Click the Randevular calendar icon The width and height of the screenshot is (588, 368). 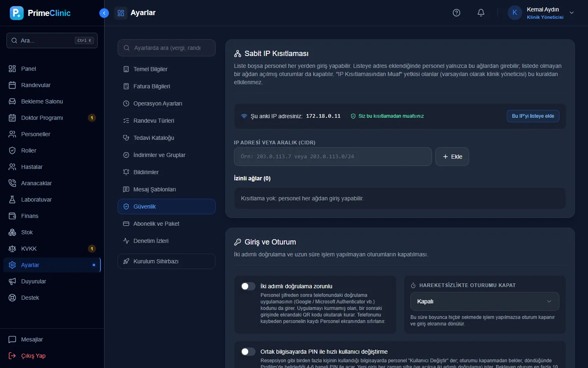click(x=12, y=85)
